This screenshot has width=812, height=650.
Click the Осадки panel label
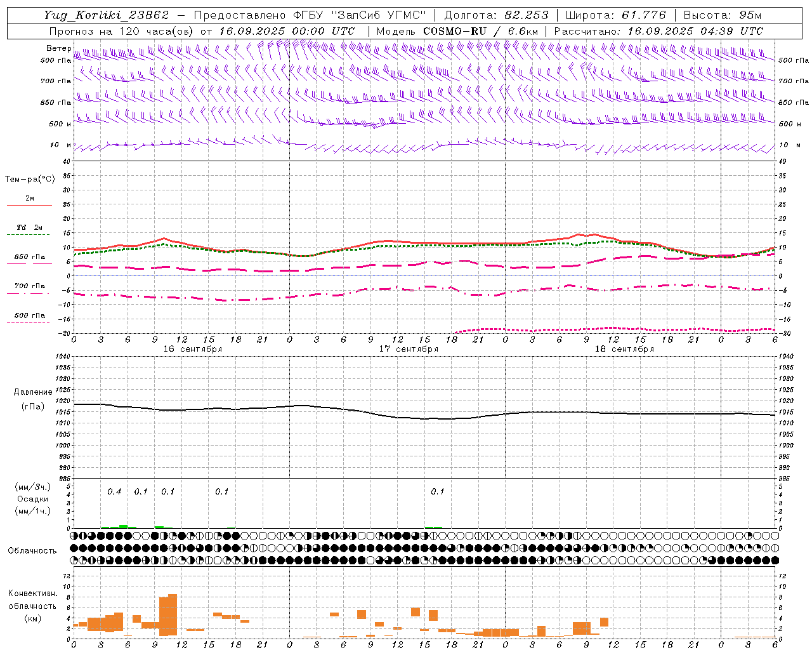tap(33, 499)
